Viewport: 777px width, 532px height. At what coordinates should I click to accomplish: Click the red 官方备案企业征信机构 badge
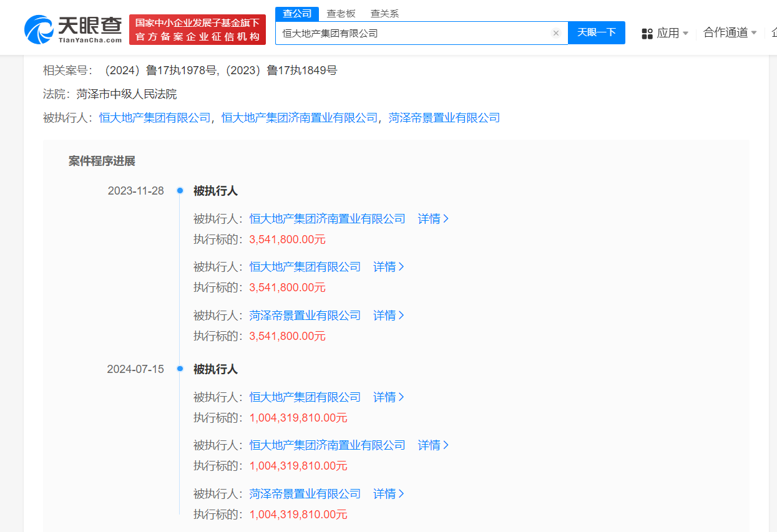coord(197,30)
